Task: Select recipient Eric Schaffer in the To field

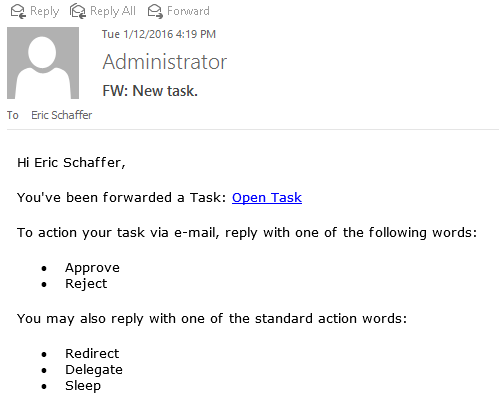Action: click(x=62, y=115)
